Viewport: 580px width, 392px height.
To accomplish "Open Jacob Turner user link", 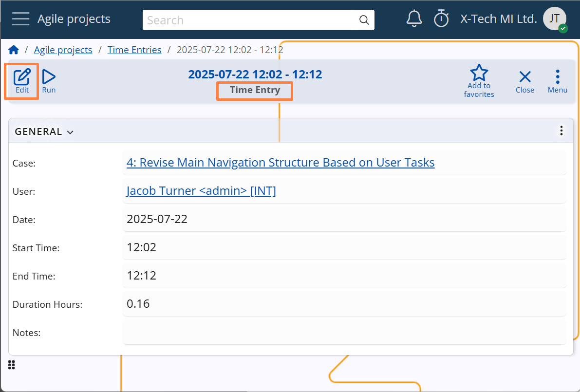I will pos(201,191).
